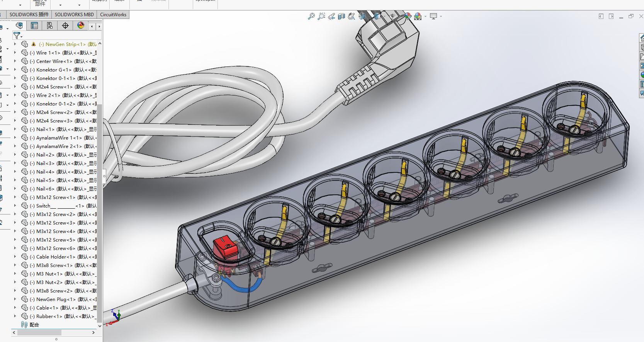This screenshot has width=644, height=342.
Task: Click the Wire 2<1> part icon
Action: (25, 95)
